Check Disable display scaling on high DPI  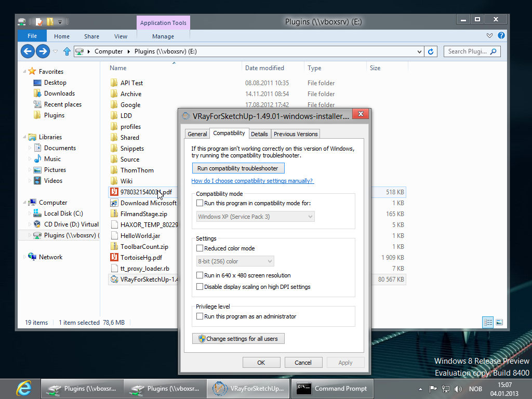pyautogui.click(x=200, y=287)
